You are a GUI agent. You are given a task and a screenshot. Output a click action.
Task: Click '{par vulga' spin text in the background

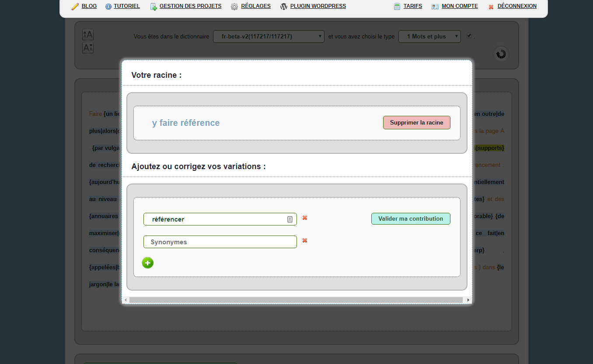coord(106,148)
